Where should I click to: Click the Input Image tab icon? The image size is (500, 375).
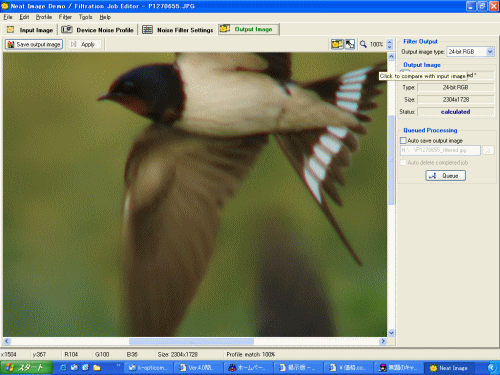tap(11, 30)
